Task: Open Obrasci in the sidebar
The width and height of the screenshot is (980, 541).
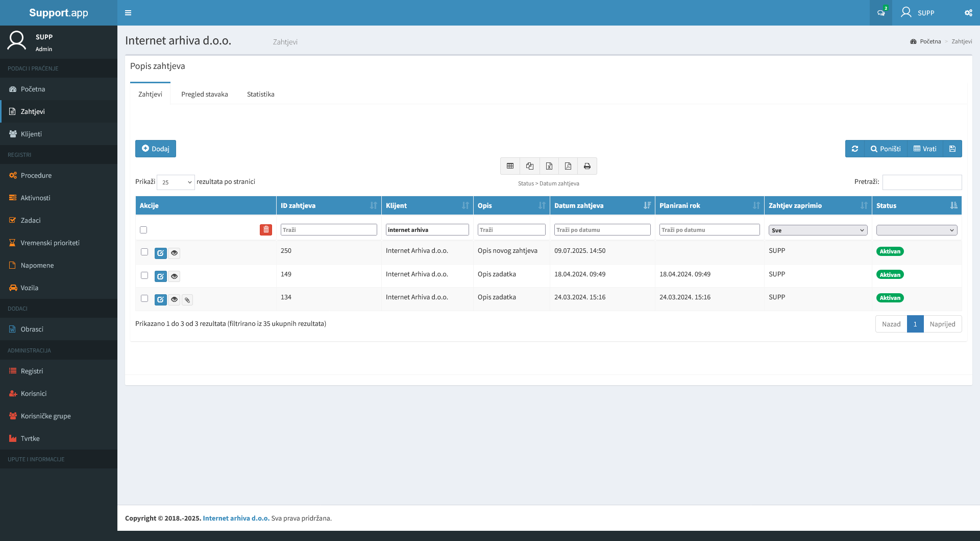Action: [x=59, y=329]
